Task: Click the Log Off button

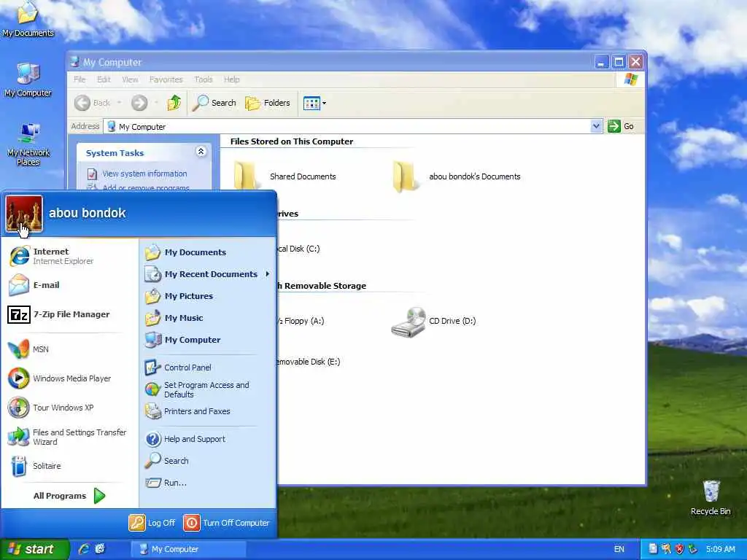Action: click(x=152, y=523)
